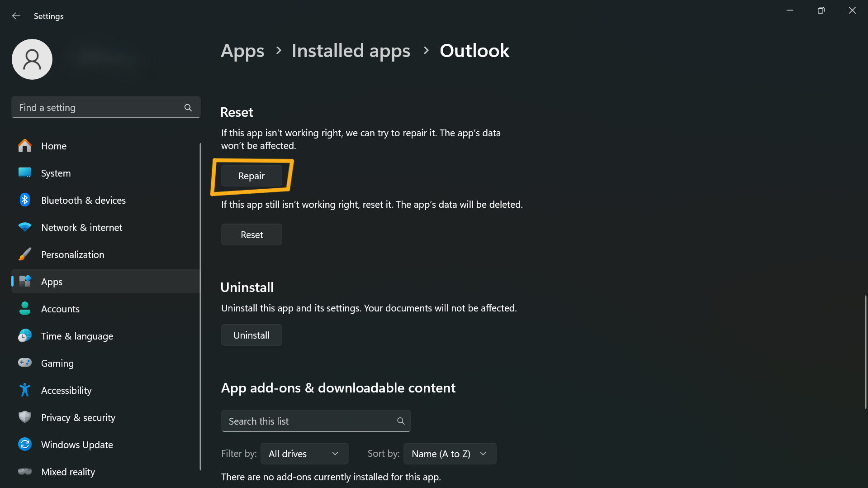Open Network & internet settings
Screen dimensions: 868x488
(x=105, y=227)
